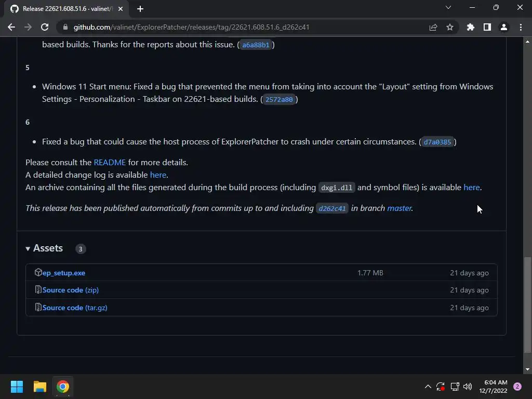
Task: Open File Explorer from taskbar
Action: click(39, 387)
